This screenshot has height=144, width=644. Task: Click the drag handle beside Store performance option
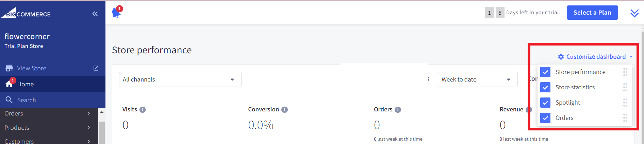tap(625, 72)
